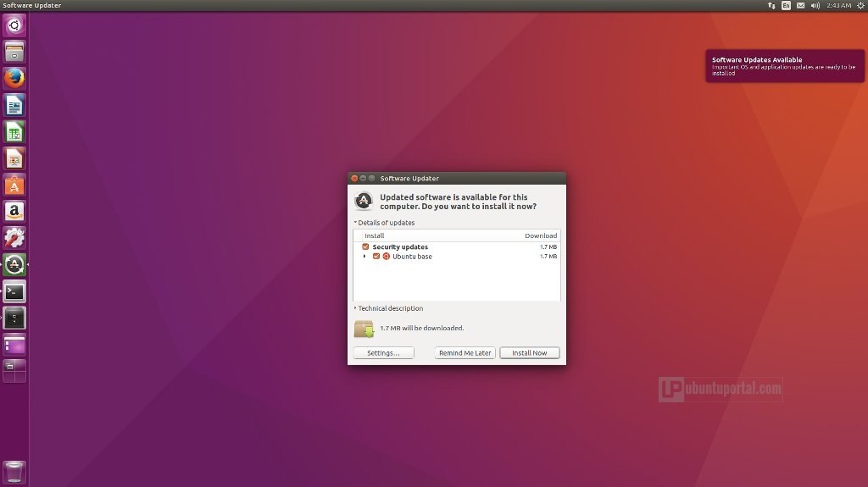Collapse the Details of updates section
This screenshot has height=487, width=868.
click(x=384, y=223)
